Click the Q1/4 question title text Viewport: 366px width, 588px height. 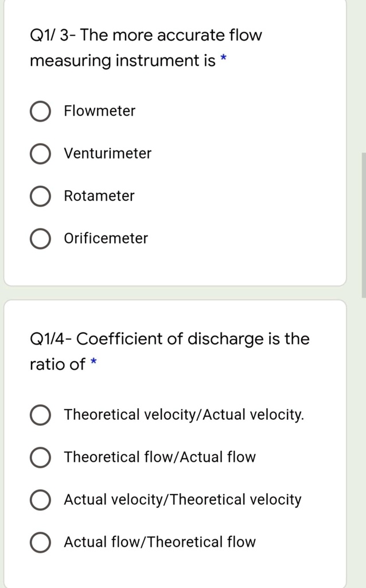pyautogui.click(x=170, y=351)
